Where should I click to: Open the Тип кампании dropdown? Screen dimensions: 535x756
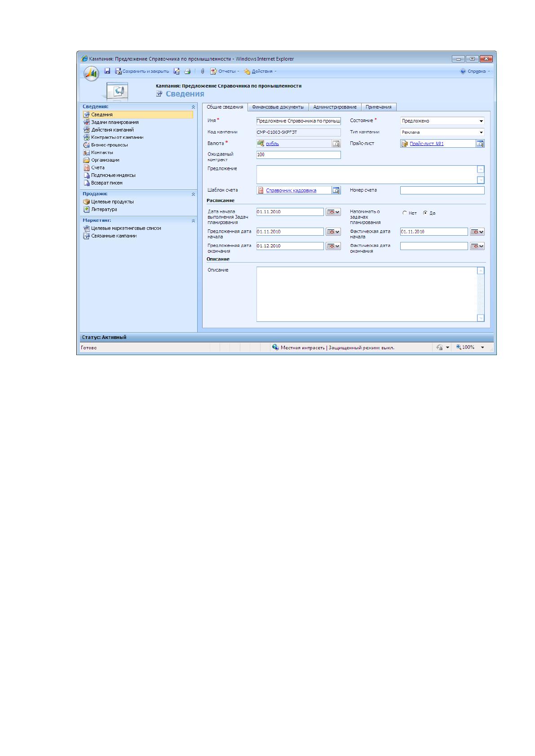point(442,132)
